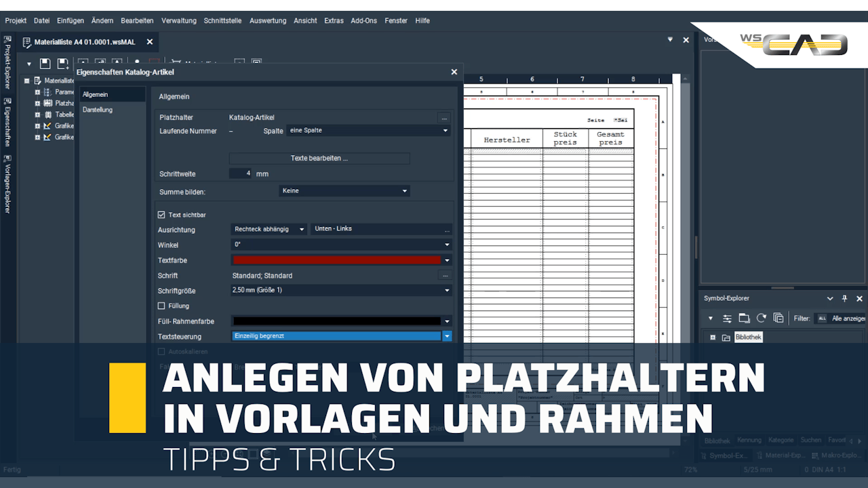Click the ellipsis next to Katalog-Artikel placeholder
This screenshot has height=488, width=868.
click(x=444, y=118)
